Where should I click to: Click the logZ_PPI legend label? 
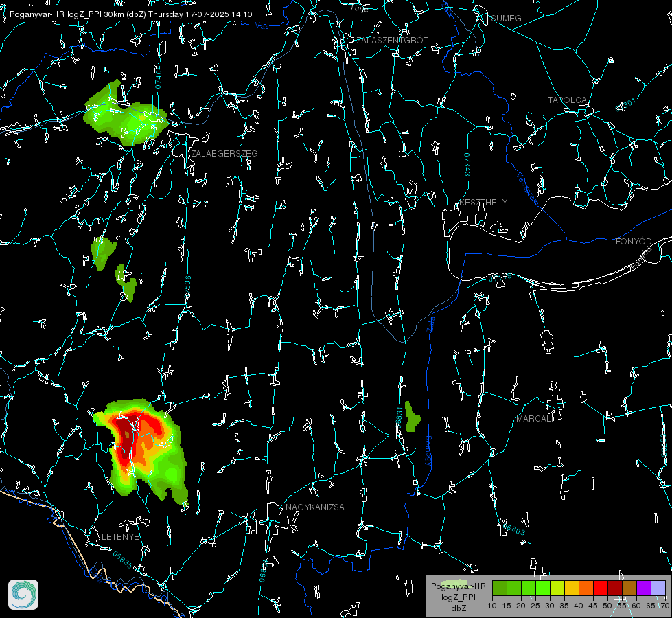click(458, 597)
